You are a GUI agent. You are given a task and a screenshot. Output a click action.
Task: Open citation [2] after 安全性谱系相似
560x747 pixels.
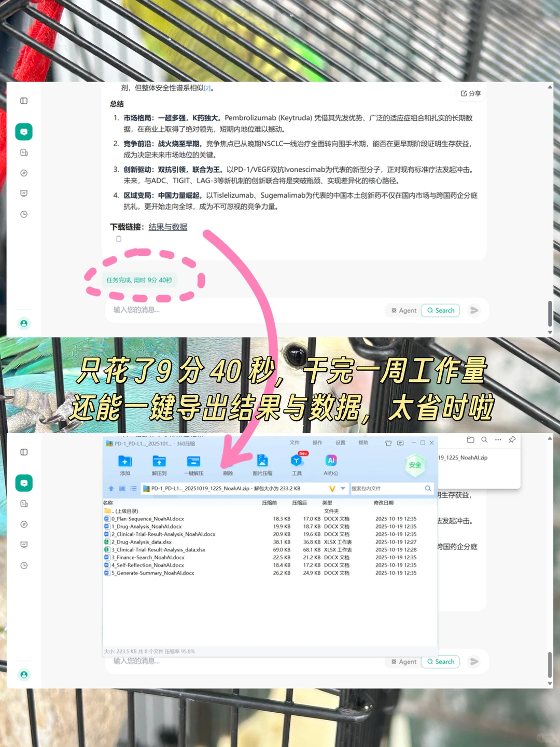pos(207,88)
